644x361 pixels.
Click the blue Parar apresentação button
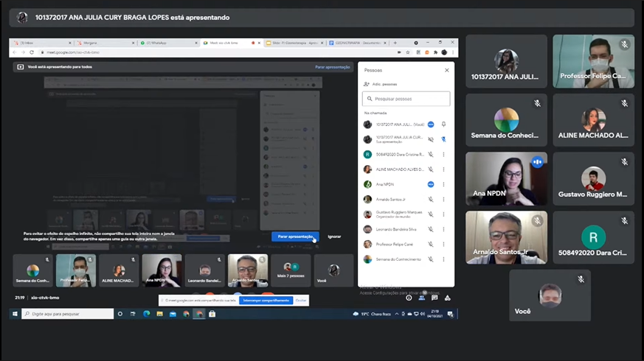click(x=295, y=236)
